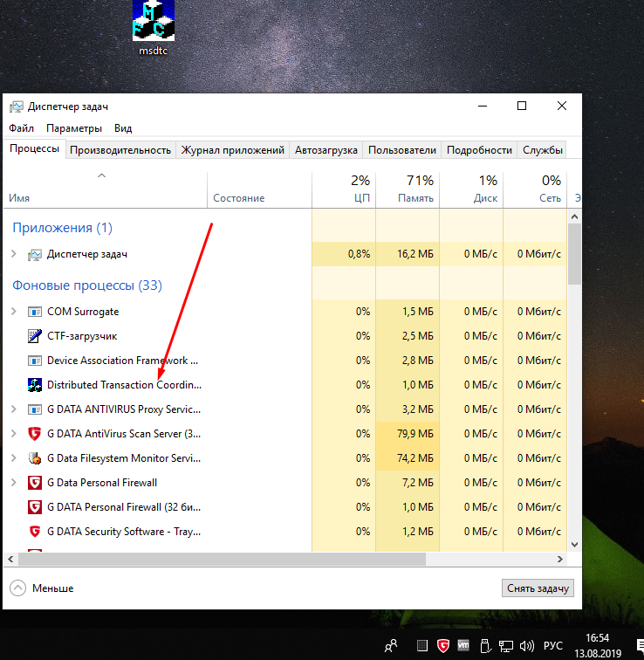Screen dimensions: 644x660
Task: Sort processes by Диск column
Action: [x=471, y=189]
